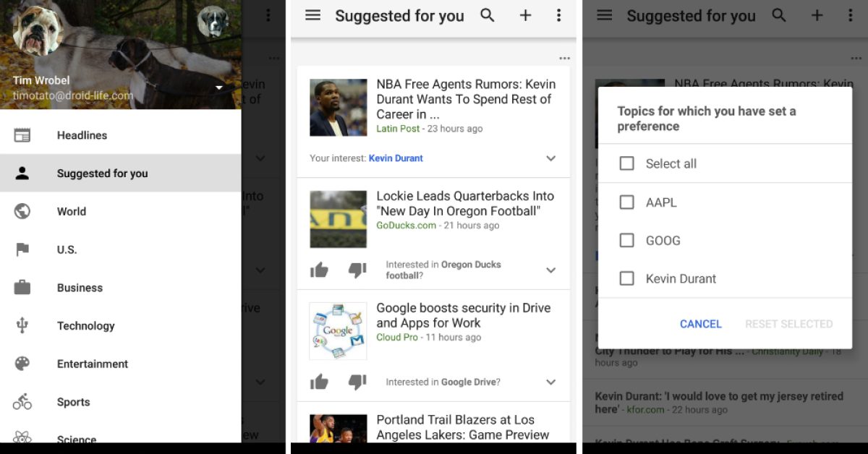Image resolution: width=868 pixels, height=454 pixels.
Task: Click RESET SELECTED in dialog
Action: pos(788,324)
